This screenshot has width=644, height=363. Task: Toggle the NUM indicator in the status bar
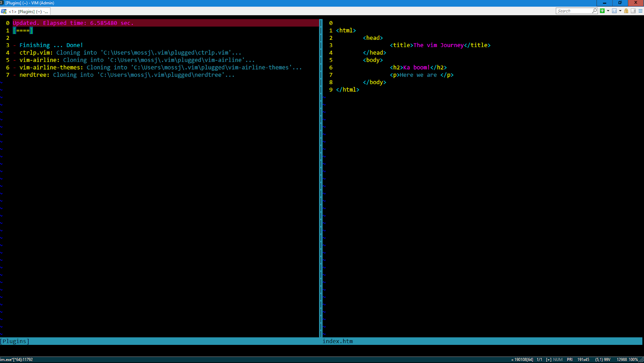(x=558, y=359)
